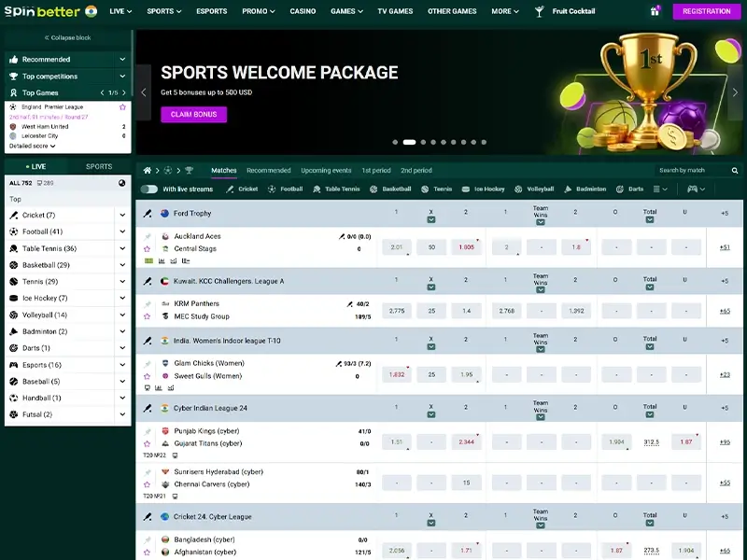
Task: Filter by Basketball in sports bar
Action: tap(390, 189)
